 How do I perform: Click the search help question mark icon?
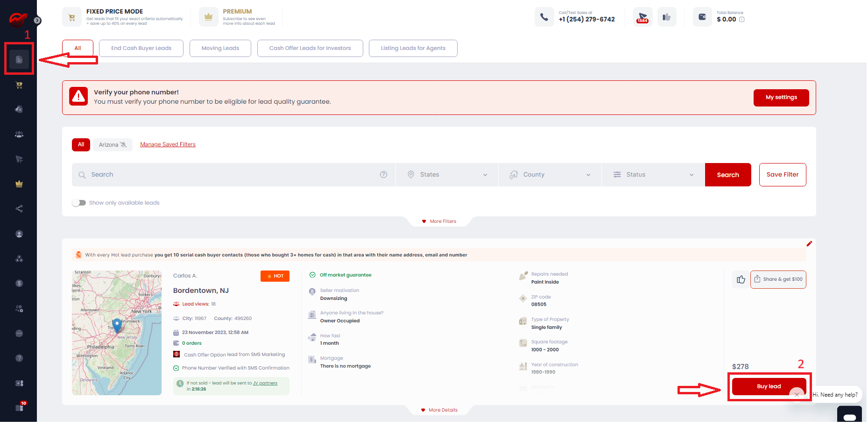[x=383, y=175]
